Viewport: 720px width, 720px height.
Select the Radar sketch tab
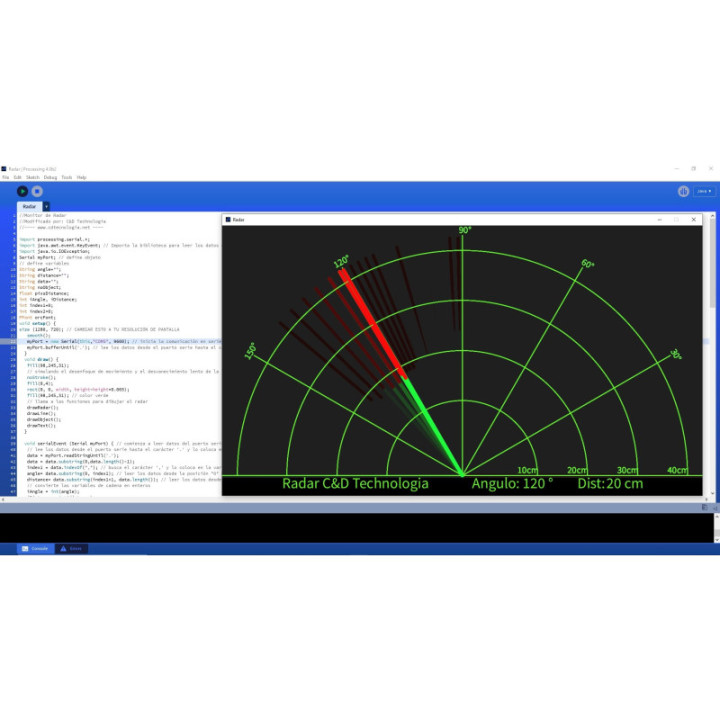click(29, 207)
